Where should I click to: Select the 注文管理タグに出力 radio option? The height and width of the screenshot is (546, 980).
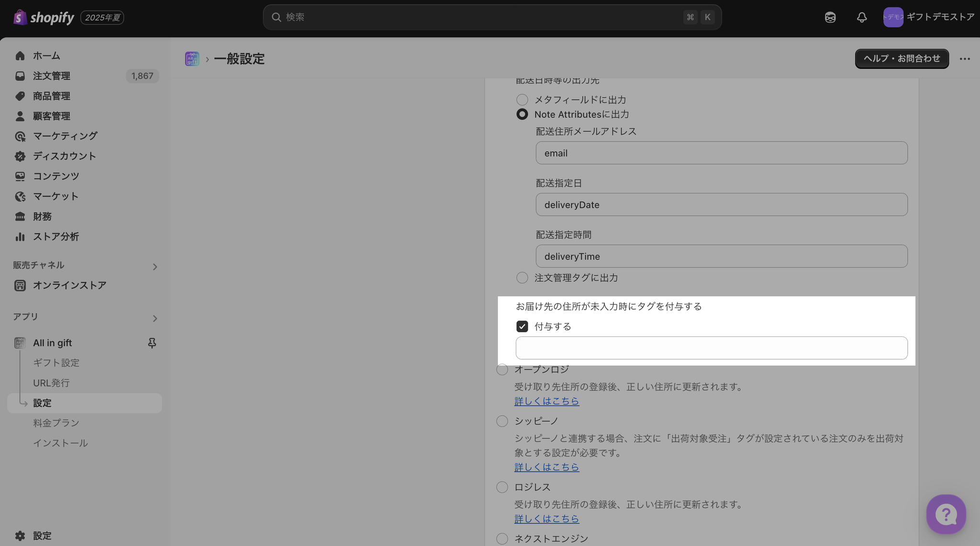522,278
